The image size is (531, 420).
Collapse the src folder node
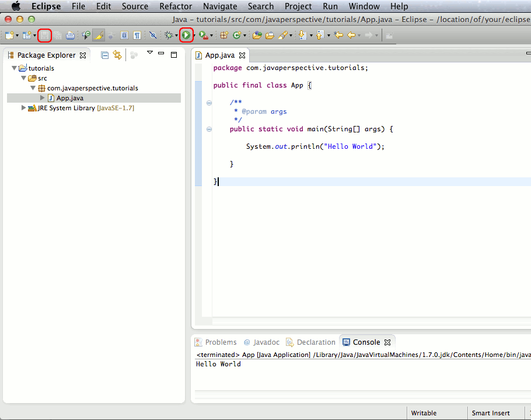(24, 78)
